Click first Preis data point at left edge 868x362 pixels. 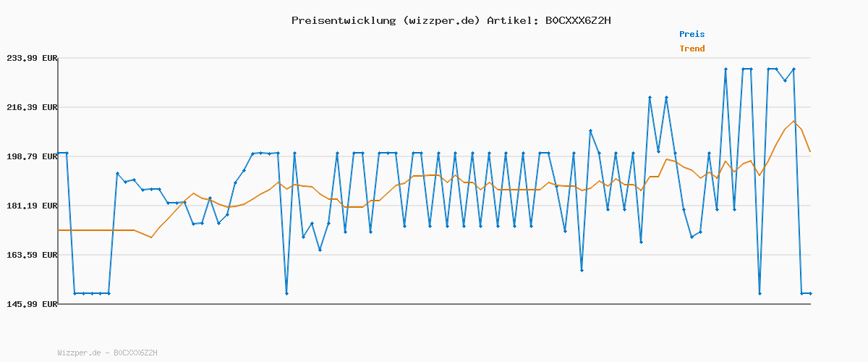point(59,153)
